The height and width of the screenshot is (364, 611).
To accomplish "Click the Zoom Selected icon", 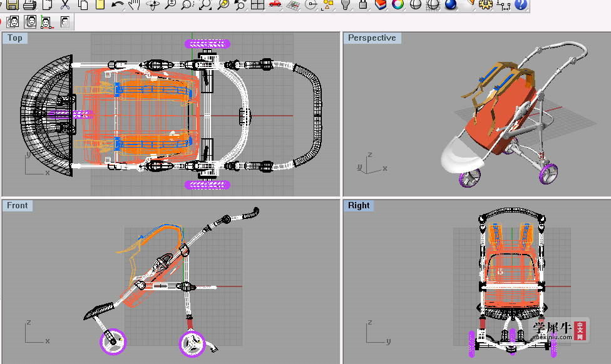I will point(223,4).
